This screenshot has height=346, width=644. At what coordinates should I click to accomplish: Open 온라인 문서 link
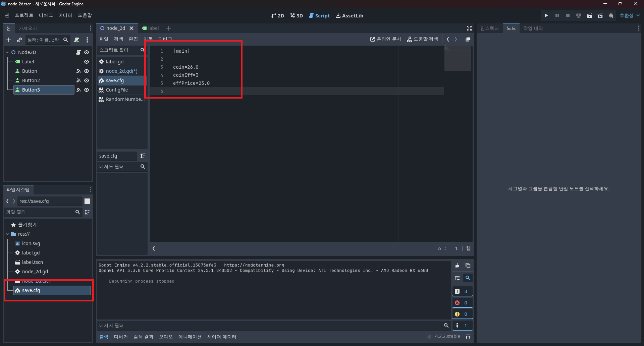tap(385, 39)
